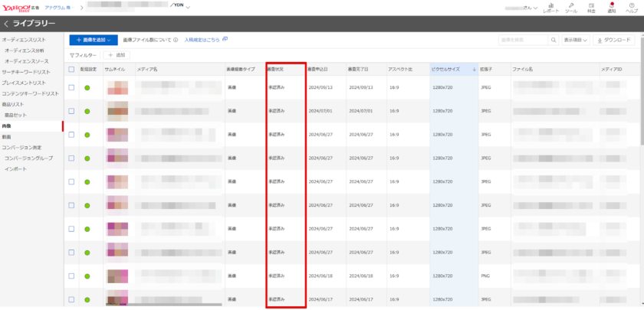Open the 通知 notifications bell icon
This screenshot has width=644, height=310.
pyautogui.click(x=611, y=8)
